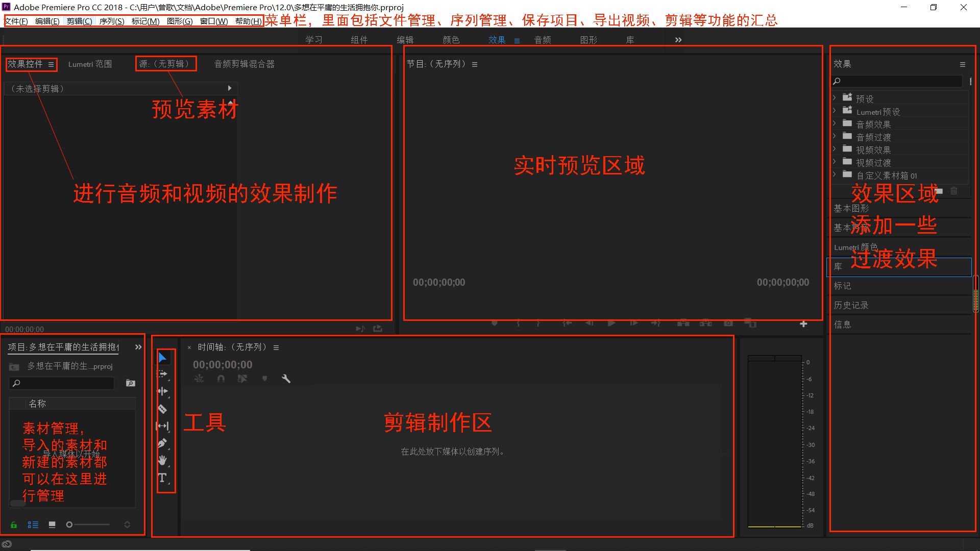The width and height of the screenshot is (980, 551).
Task: Click the Play button in the program monitor
Action: pos(611,323)
